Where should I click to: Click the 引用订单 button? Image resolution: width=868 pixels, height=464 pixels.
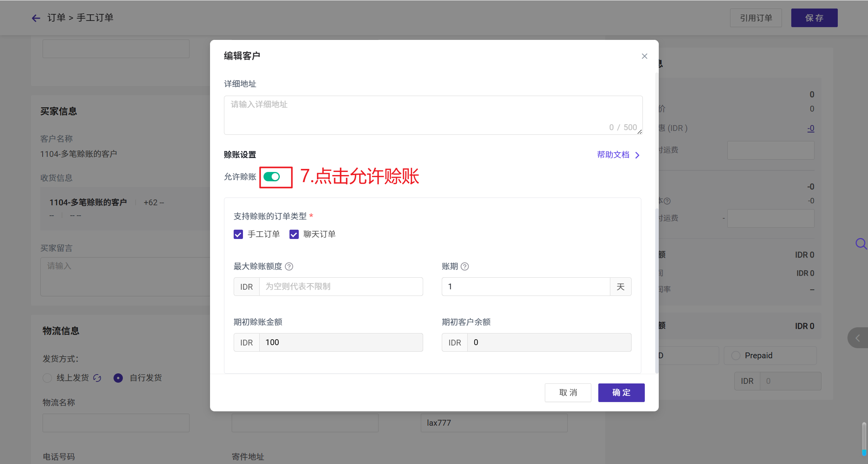tap(756, 18)
